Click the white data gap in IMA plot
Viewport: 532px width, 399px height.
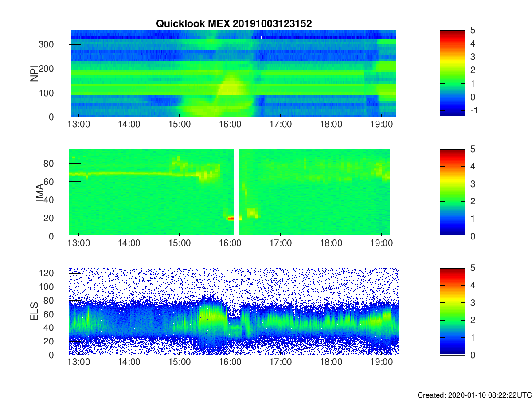(x=236, y=192)
